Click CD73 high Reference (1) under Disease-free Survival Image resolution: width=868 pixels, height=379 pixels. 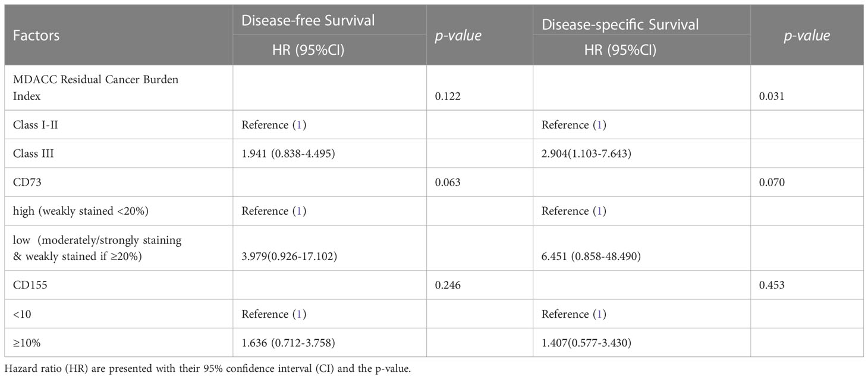pos(273,211)
